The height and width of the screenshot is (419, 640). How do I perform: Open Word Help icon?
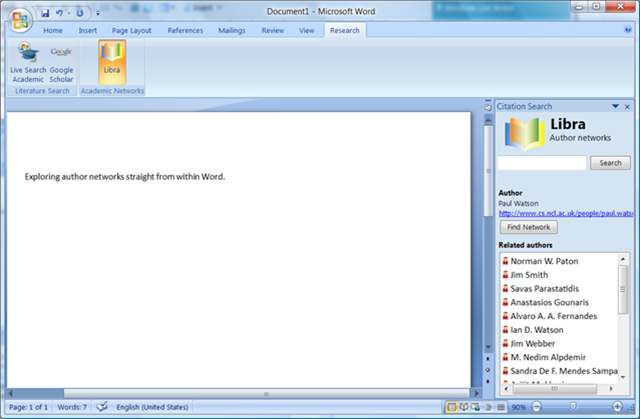click(628, 29)
